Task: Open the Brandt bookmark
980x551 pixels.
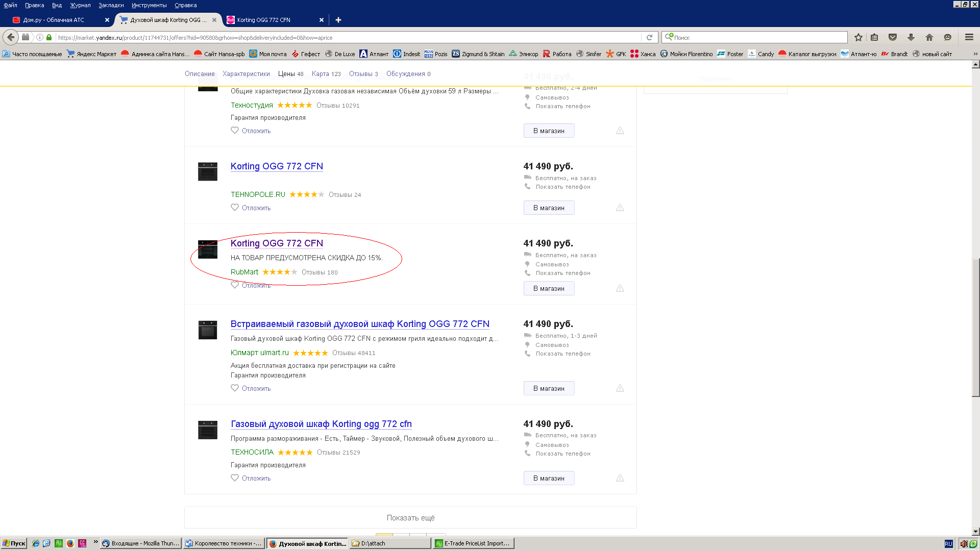Action: click(894, 54)
